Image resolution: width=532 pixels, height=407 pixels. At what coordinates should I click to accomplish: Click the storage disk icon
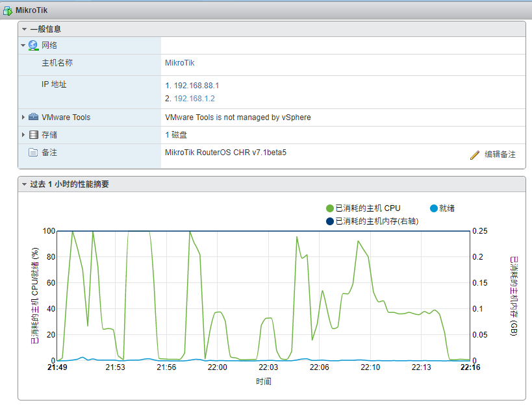(34, 135)
